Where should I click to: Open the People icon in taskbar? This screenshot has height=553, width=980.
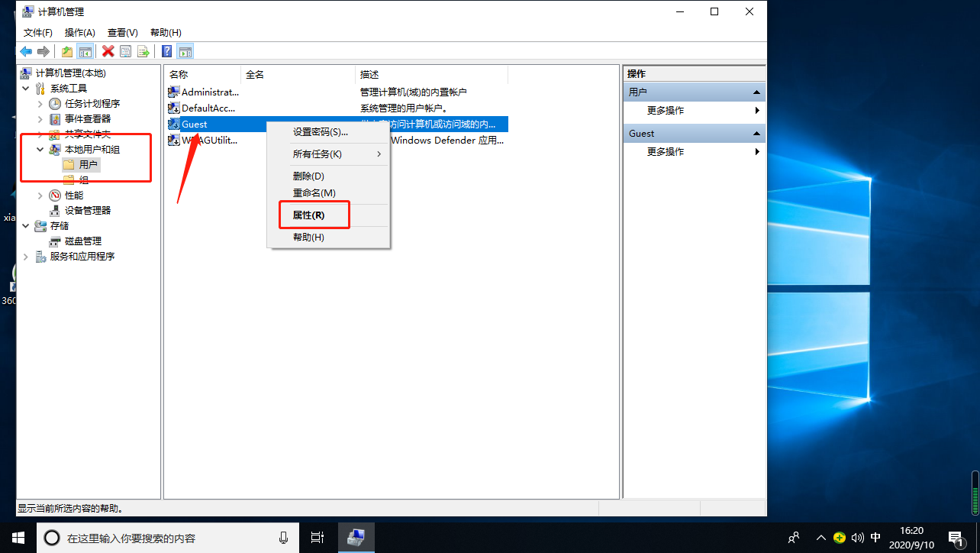click(x=794, y=538)
